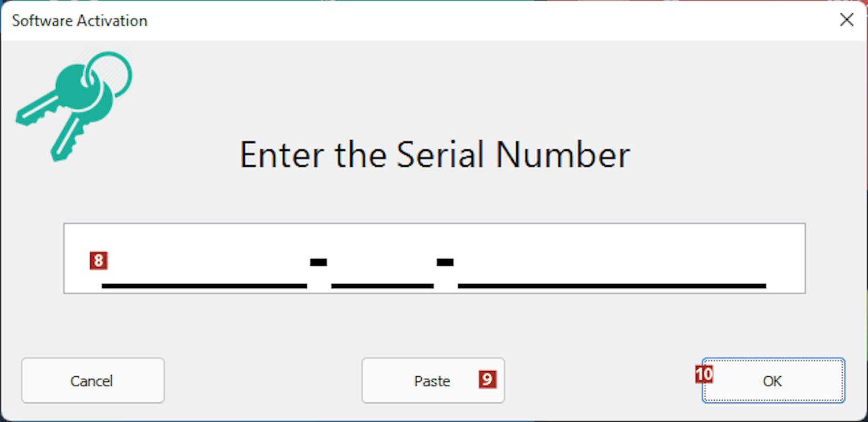Click the empty title bar area
This screenshot has width=868, height=422.
[463, 20]
